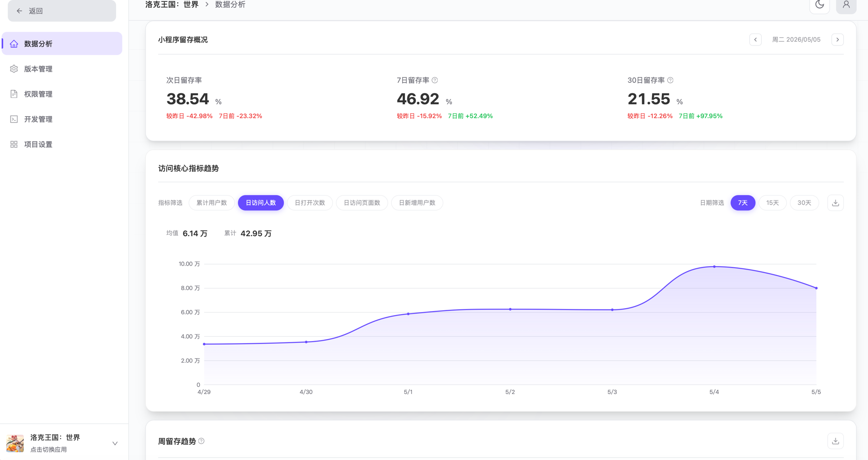Open 项目设置 in the sidebar
The image size is (868, 460).
click(62, 144)
